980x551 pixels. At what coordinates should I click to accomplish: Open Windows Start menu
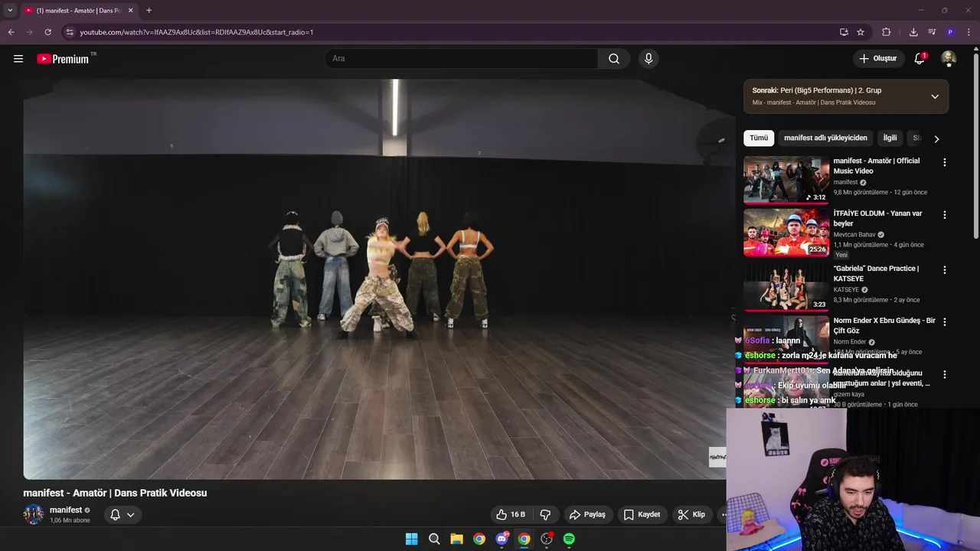coord(411,539)
